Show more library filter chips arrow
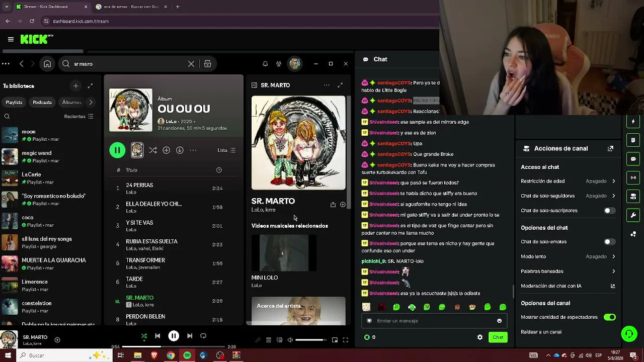This screenshot has width=644, height=362. [x=91, y=103]
